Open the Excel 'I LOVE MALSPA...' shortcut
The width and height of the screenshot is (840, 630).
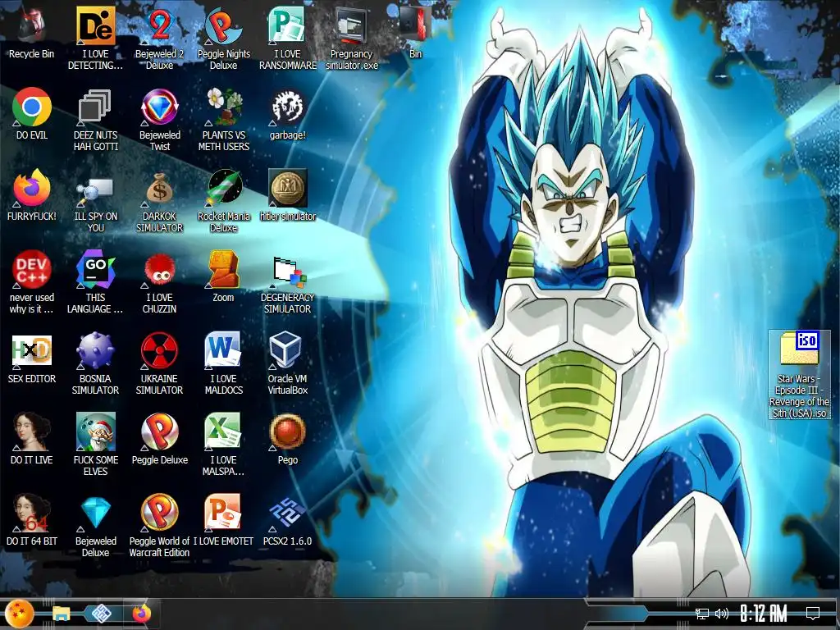click(x=223, y=444)
